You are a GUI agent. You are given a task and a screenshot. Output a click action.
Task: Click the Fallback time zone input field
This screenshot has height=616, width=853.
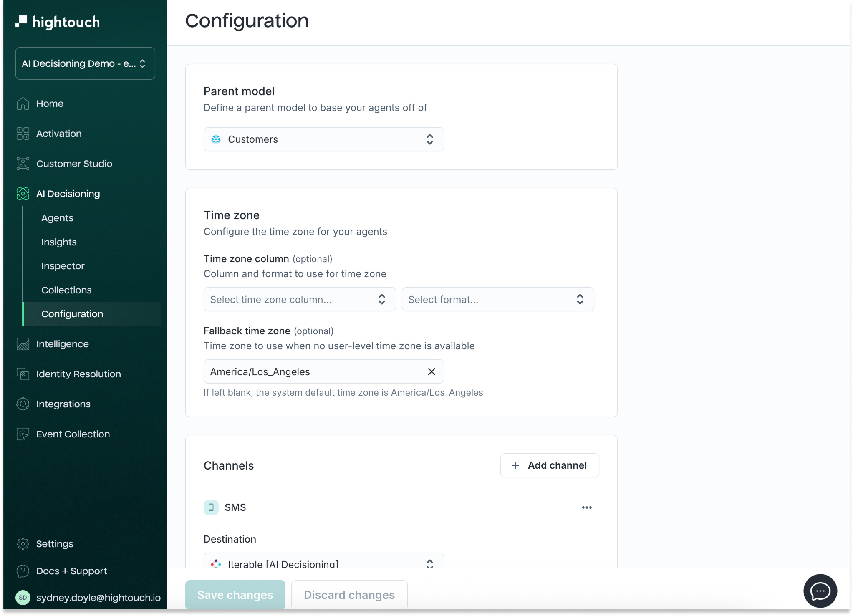coord(313,371)
